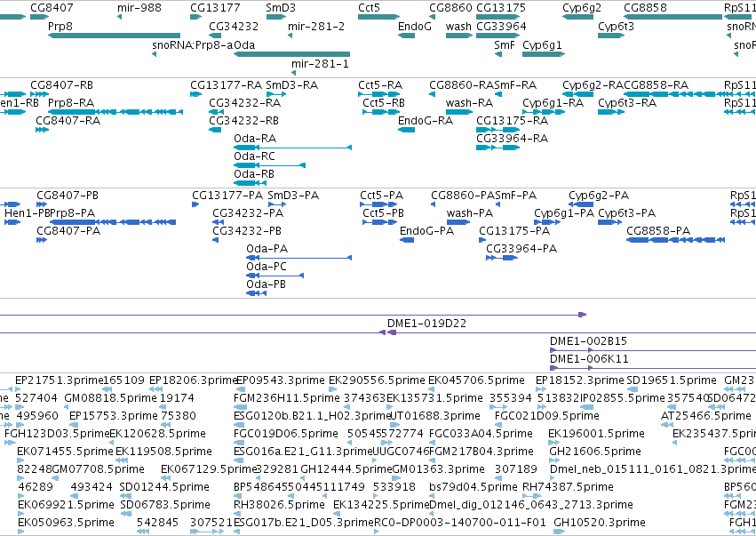Select the CG8858-PA protein label
756x536 pixels.
tap(658, 230)
